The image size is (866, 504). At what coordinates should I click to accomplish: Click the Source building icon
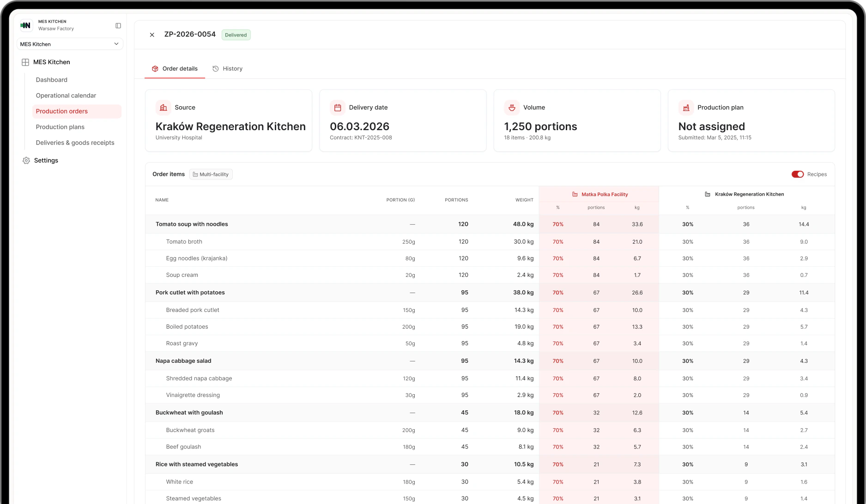(164, 108)
